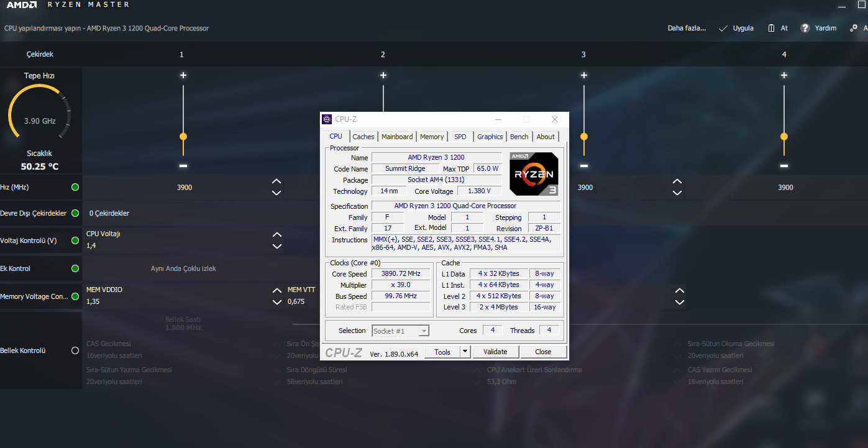868x448 pixels.
Task: Decrease core 1 speed with minus icon
Action: [x=183, y=166]
